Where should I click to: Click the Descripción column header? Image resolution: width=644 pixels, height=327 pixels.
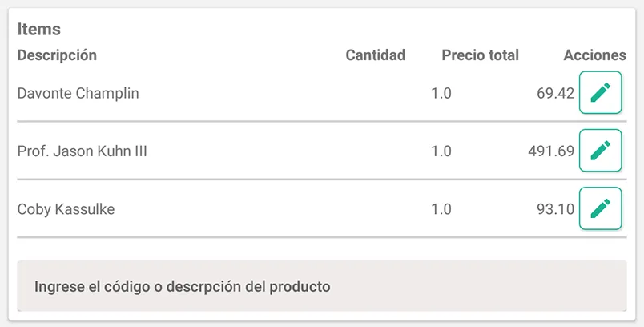click(57, 55)
